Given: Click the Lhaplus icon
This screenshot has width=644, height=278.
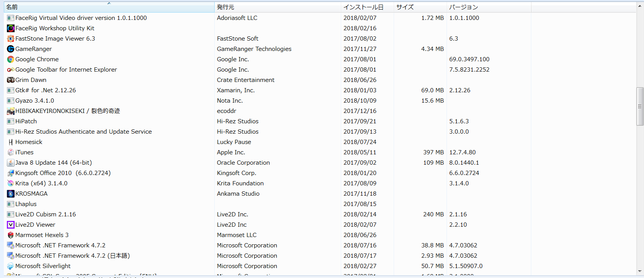Looking at the screenshot, I should 11,204.
